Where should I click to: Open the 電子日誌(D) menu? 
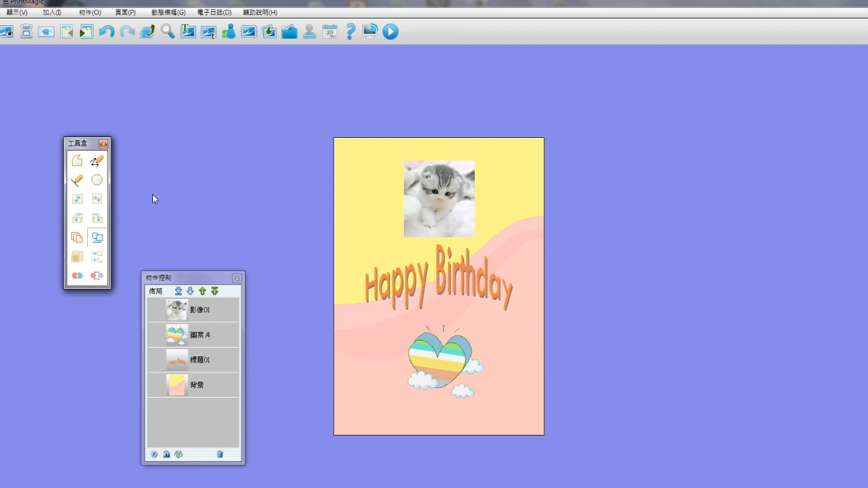point(214,13)
